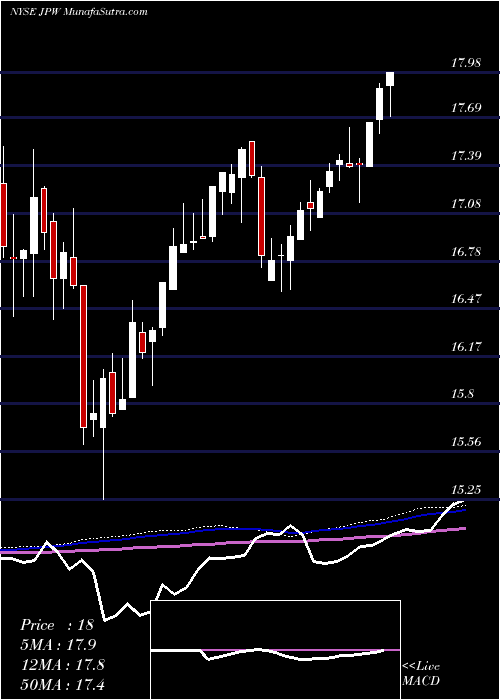Viewport: 500px width, 700px height.
Task: Click the 16.17 price axis label
Action: click(x=466, y=346)
